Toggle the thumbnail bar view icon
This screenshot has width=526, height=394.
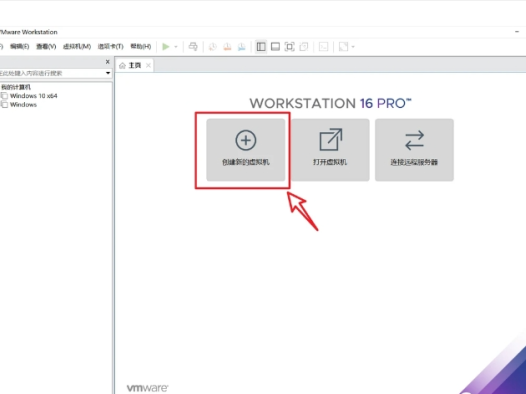(x=275, y=47)
